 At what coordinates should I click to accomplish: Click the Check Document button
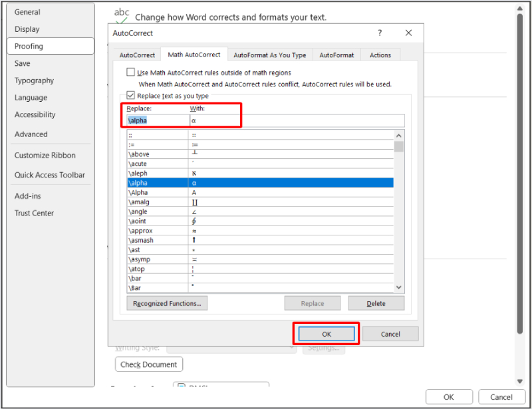point(149,364)
